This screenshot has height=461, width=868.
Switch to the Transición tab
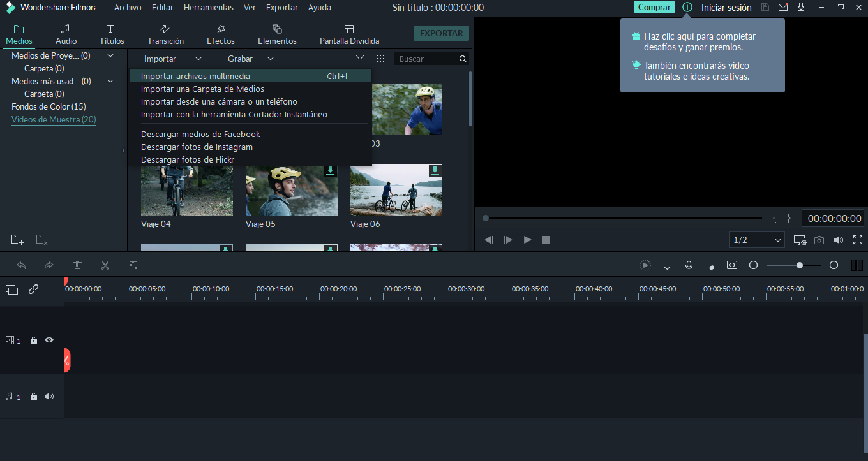165,34
